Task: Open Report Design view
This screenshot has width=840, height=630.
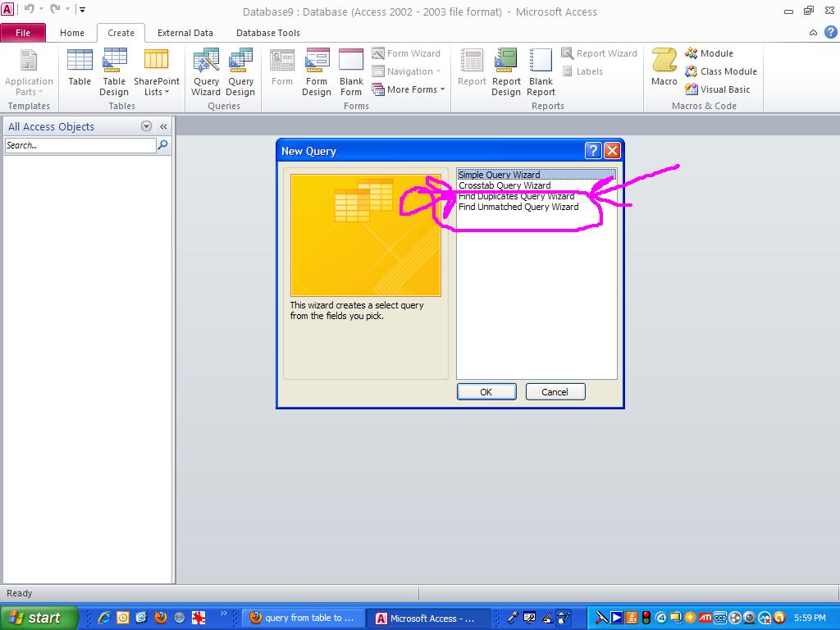Action: click(506, 72)
